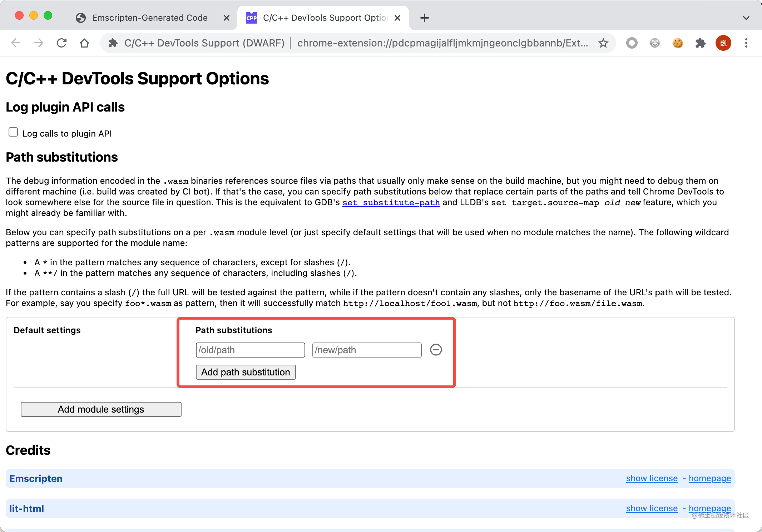Bookmark this page with the star icon
This screenshot has height=532, width=762.
pos(603,43)
